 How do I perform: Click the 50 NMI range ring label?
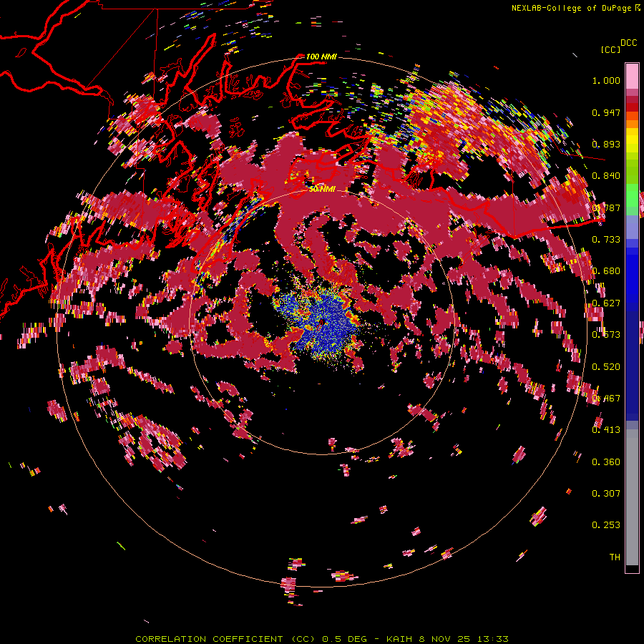coord(323,189)
